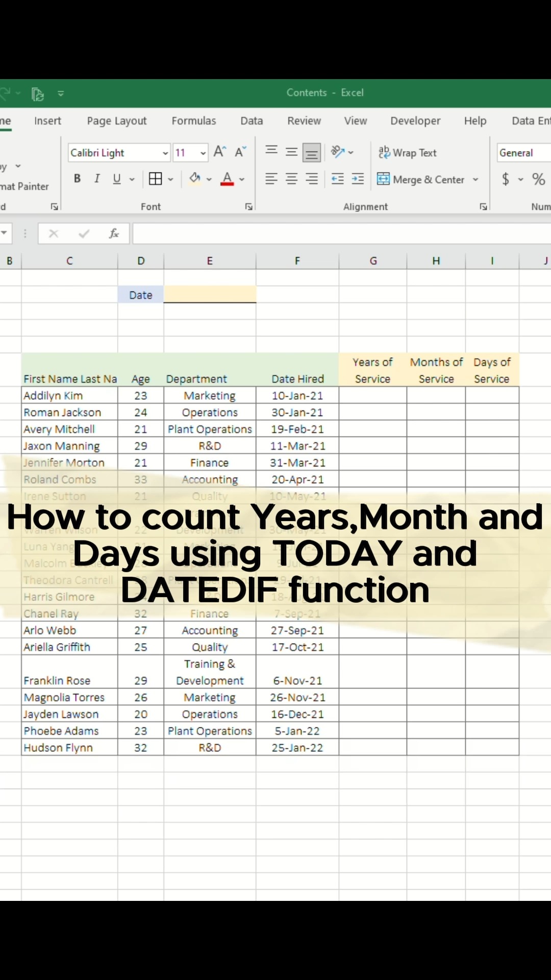Increase font size with the large A icon
This screenshot has height=980, width=551.
[x=220, y=152]
